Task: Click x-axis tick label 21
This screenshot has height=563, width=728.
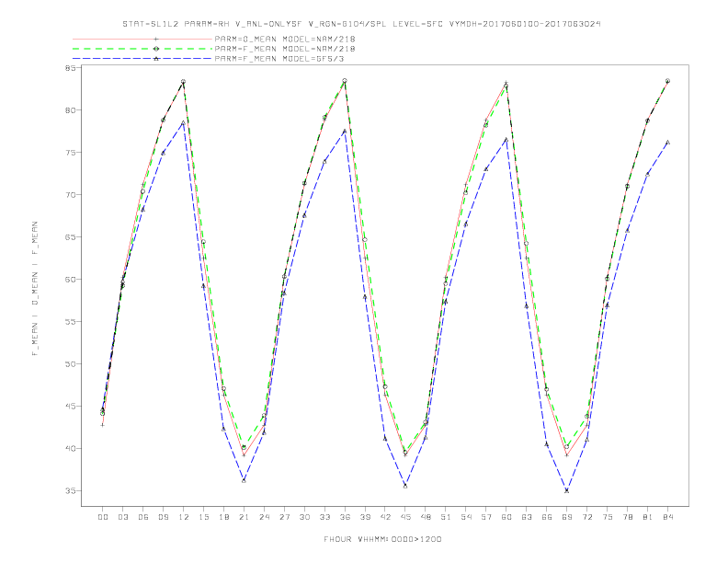Action: point(244,517)
